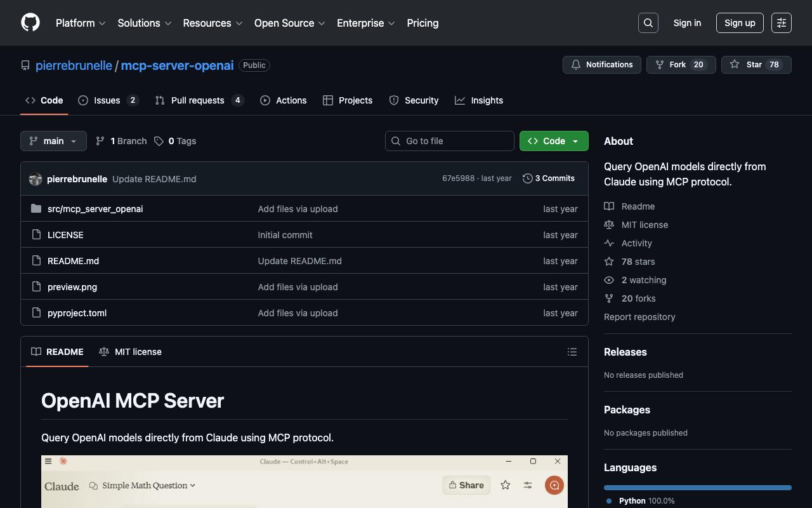Open appearance settings sliders icon in header
Viewport: 812px width, 508px height.
(x=781, y=23)
